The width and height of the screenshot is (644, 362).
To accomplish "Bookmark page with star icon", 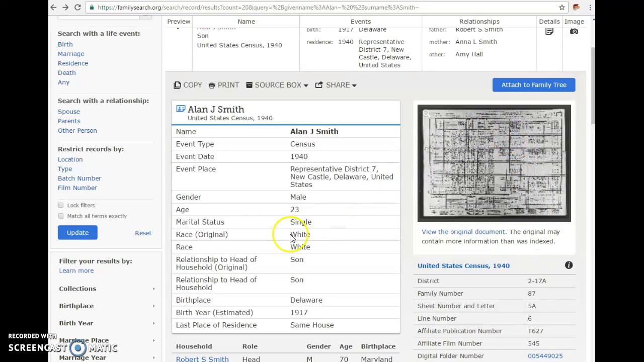I will (562, 8).
